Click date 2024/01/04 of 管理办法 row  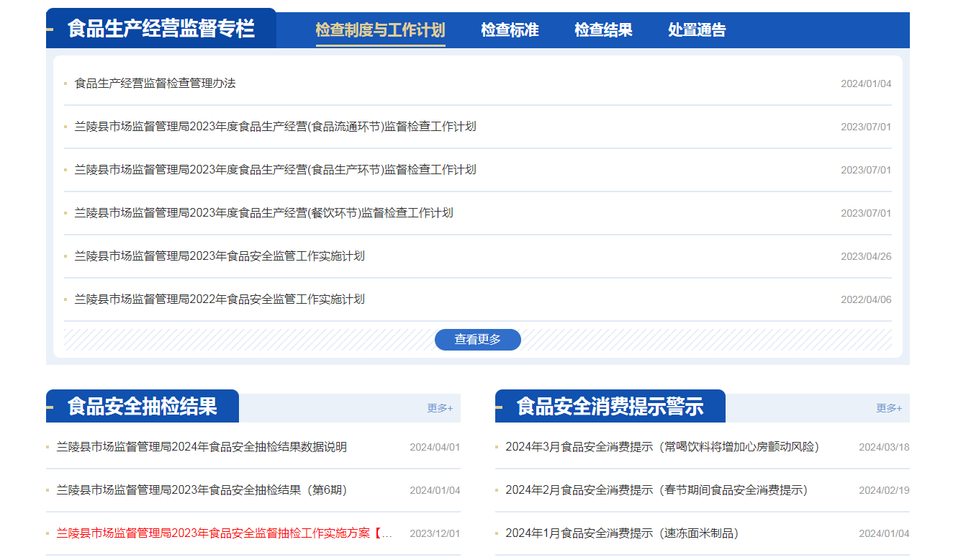[866, 83]
